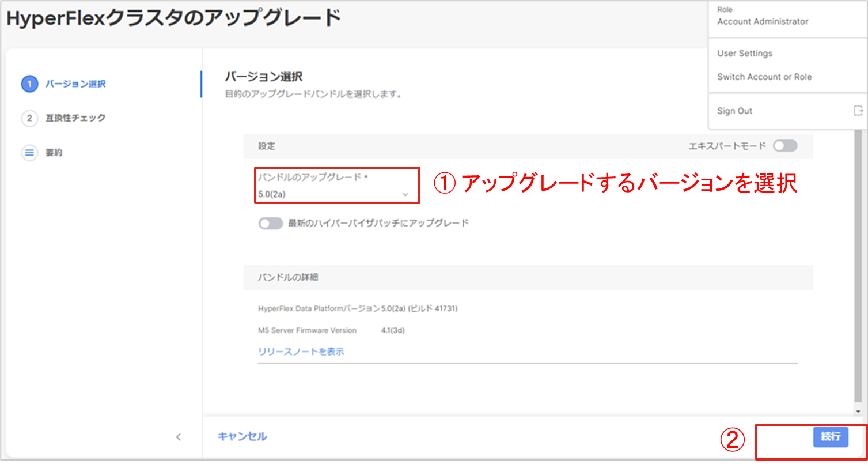Screen dimensions: 868x468
Task: Click the Account Administrator role text
Action: pos(763,21)
